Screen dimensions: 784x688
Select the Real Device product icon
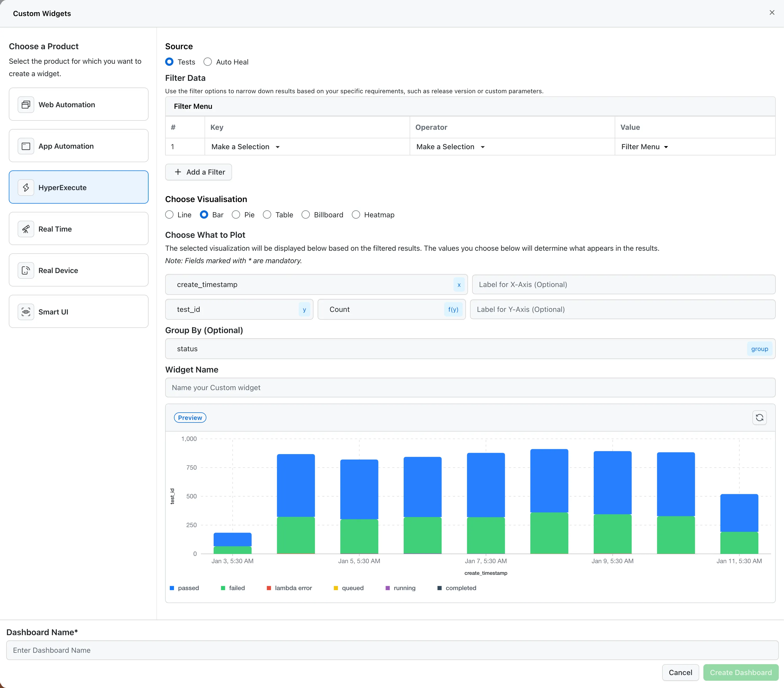[x=25, y=270]
